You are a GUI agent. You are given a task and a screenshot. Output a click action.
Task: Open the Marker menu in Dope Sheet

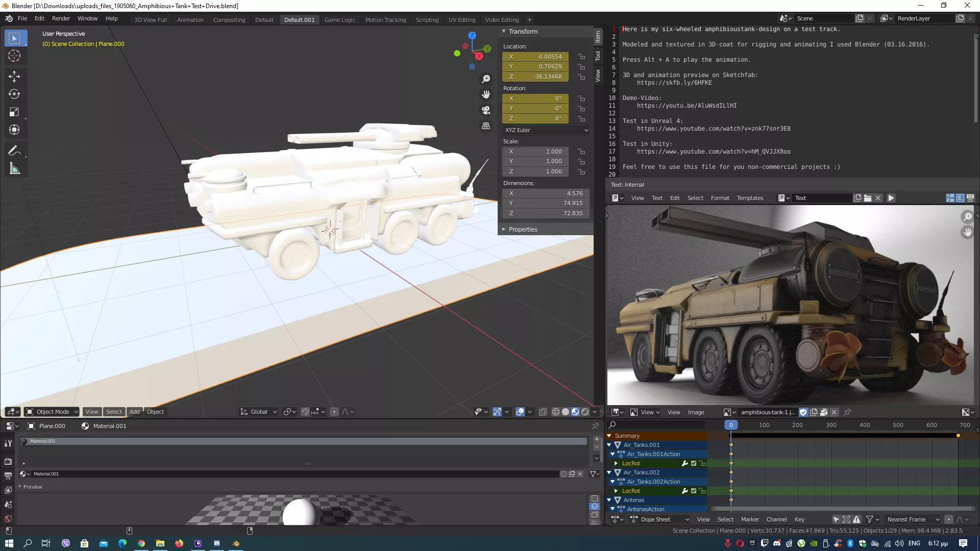tap(750, 519)
